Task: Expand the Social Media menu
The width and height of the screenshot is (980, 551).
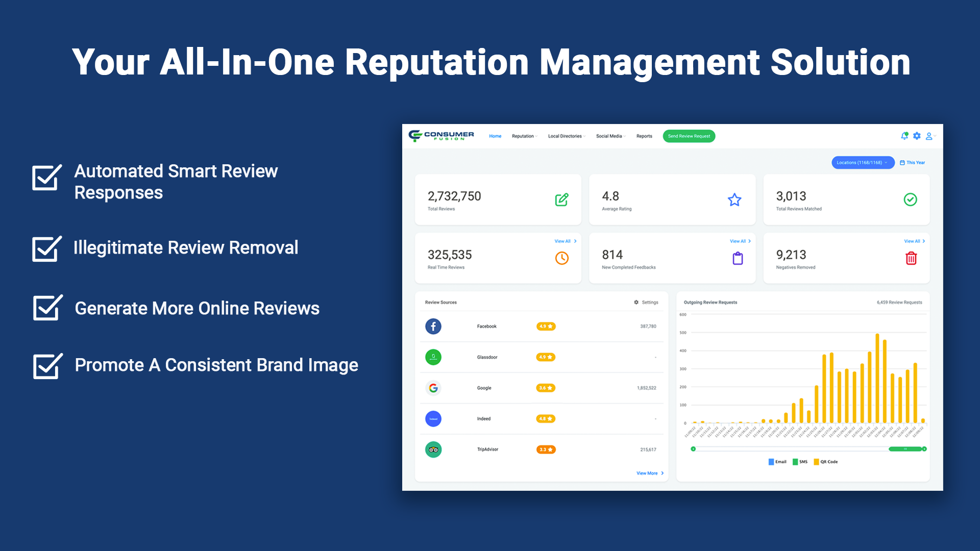Action: pos(610,136)
